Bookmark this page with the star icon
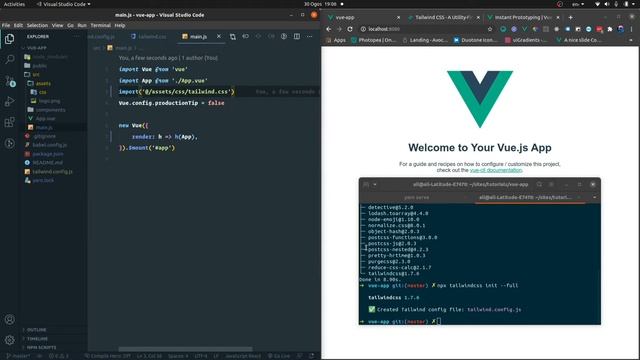This screenshot has width=640, height=360. 490,29
